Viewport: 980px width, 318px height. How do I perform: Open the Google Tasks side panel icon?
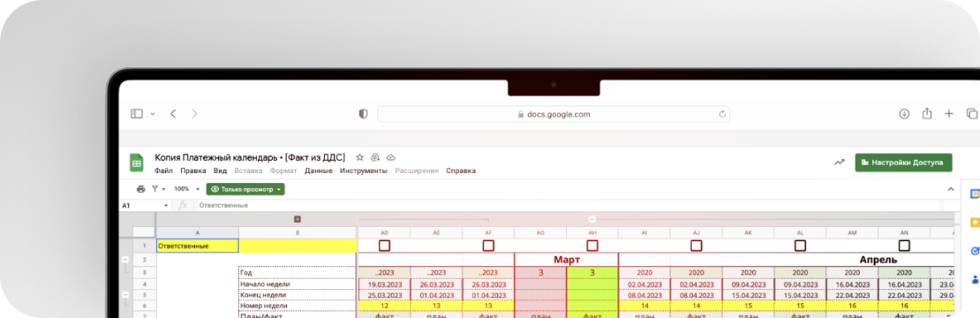[975, 251]
